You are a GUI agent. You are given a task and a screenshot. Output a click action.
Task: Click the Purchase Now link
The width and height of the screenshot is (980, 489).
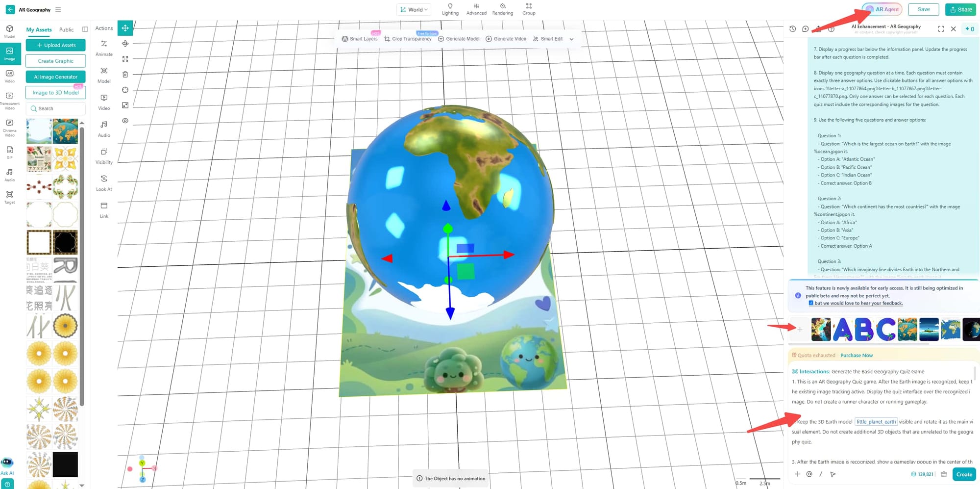pyautogui.click(x=856, y=356)
